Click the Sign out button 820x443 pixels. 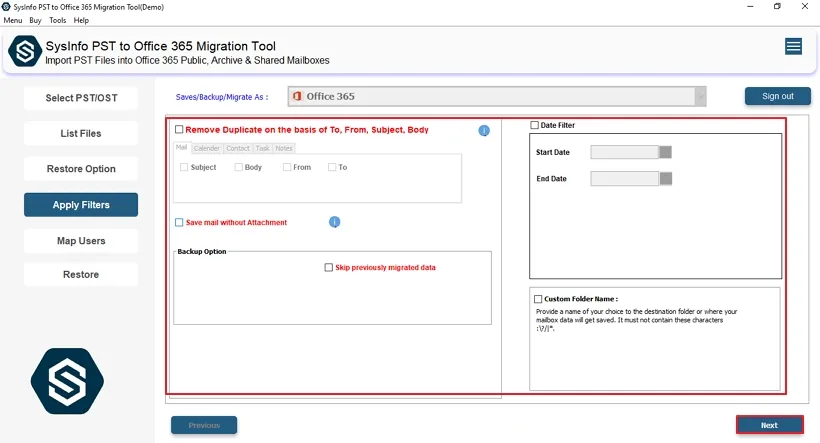(778, 96)
